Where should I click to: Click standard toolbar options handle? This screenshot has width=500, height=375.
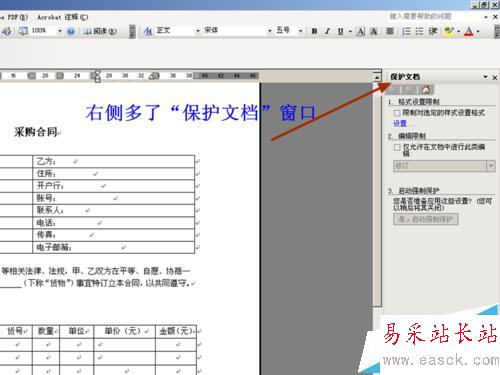(132, 31)
